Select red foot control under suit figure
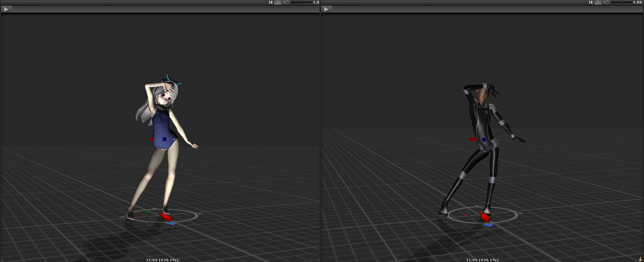The image size is (644, 262). pos(485,217)
